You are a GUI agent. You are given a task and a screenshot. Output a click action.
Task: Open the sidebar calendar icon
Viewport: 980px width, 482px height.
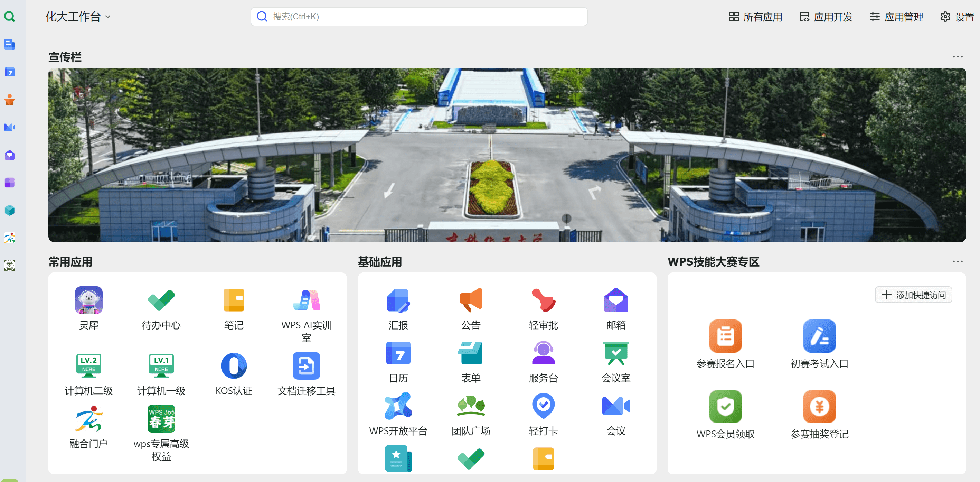coord(10,72)
